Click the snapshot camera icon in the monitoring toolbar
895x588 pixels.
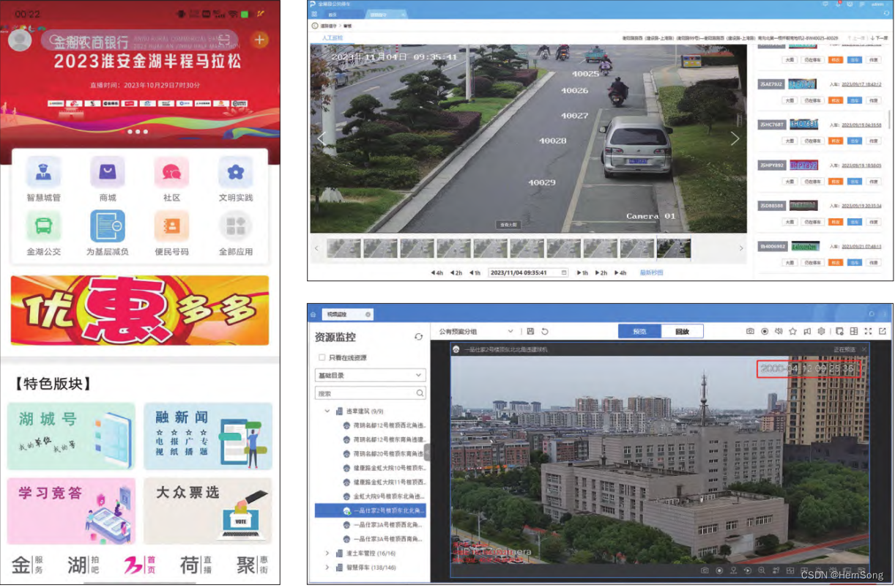click(750, 332)
